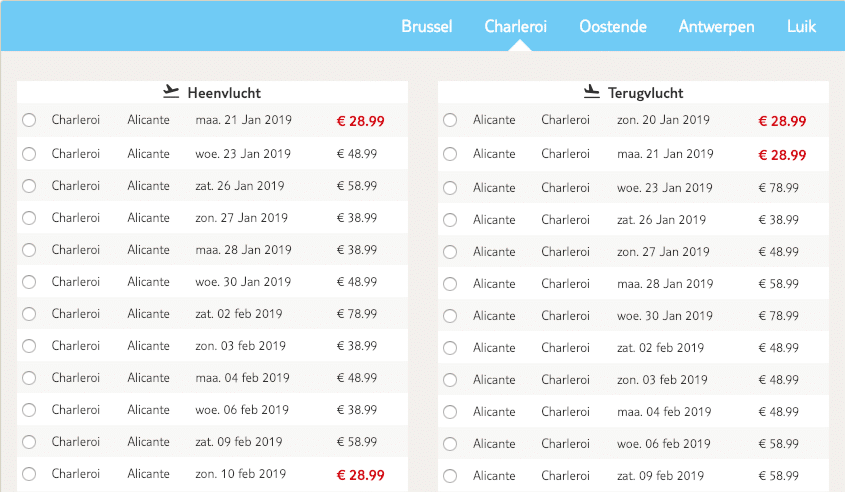The width and height of the screenshot is (845, 492).
Task: Pick outbound flight zon. 10 feb 2019
Action: pos(29,474)
